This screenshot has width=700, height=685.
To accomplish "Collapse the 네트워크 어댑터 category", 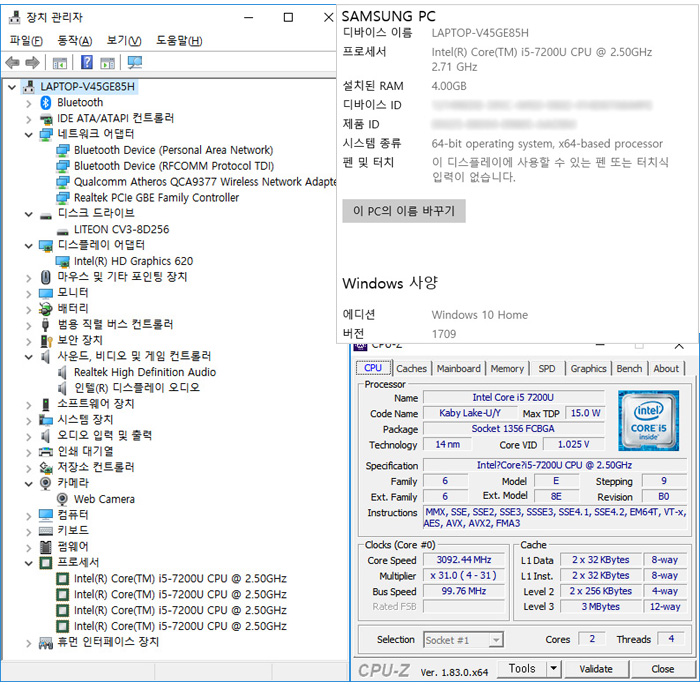I will click(x=29, y=134).
